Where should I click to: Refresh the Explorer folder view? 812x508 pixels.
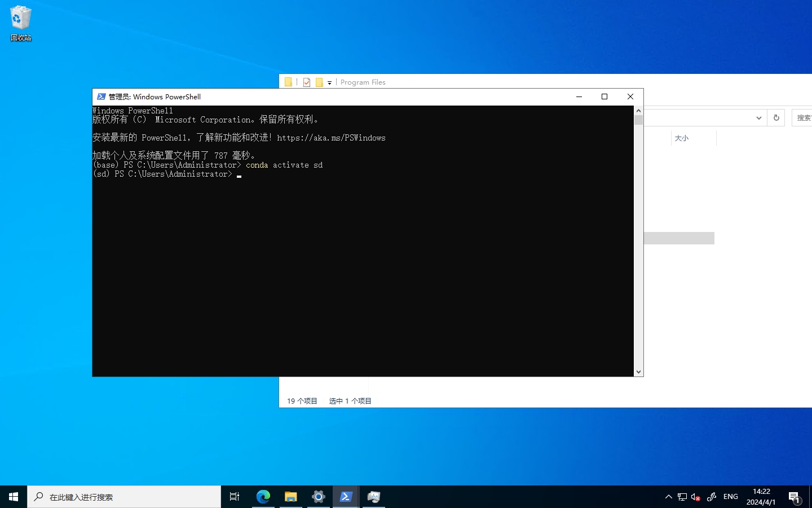776,118
